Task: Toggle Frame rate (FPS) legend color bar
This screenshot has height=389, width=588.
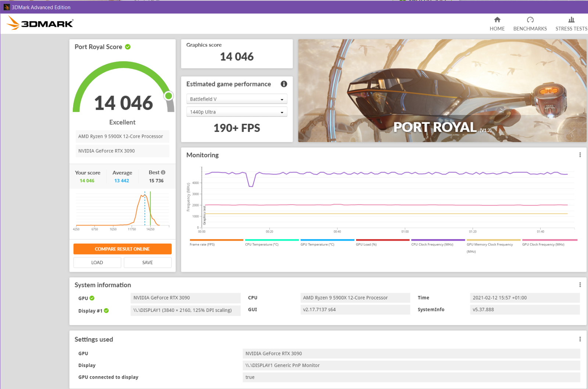Action: point(216,240)
